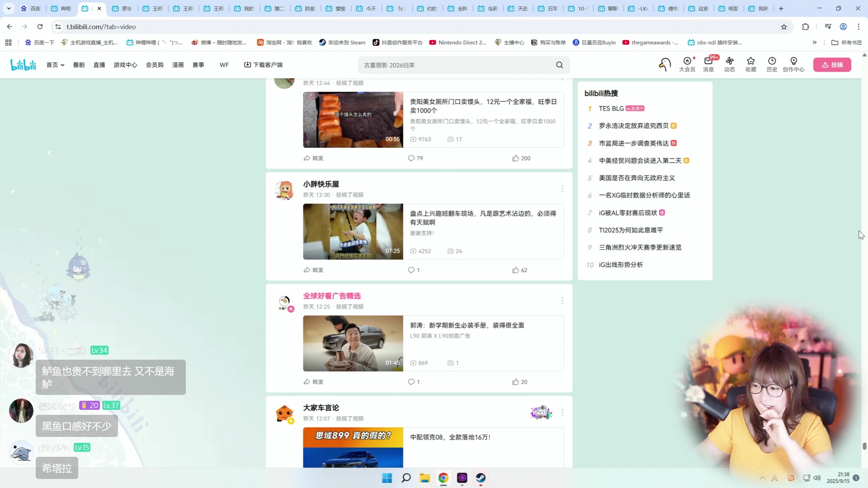Open hot search 罗永浩决定放弃追究西贝
Screen dimensions: 868x488
click(633, 126)
